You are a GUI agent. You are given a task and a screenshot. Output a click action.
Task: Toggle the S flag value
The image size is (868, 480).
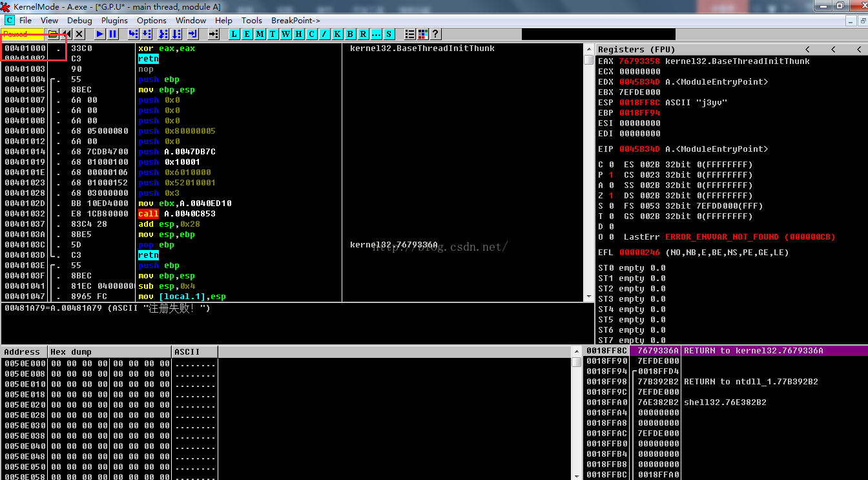pyautogui.click(x=611, y=206)
